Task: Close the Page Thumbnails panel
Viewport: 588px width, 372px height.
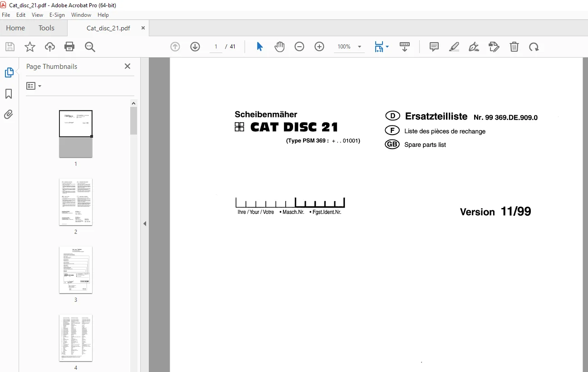Action: point(127,66)
